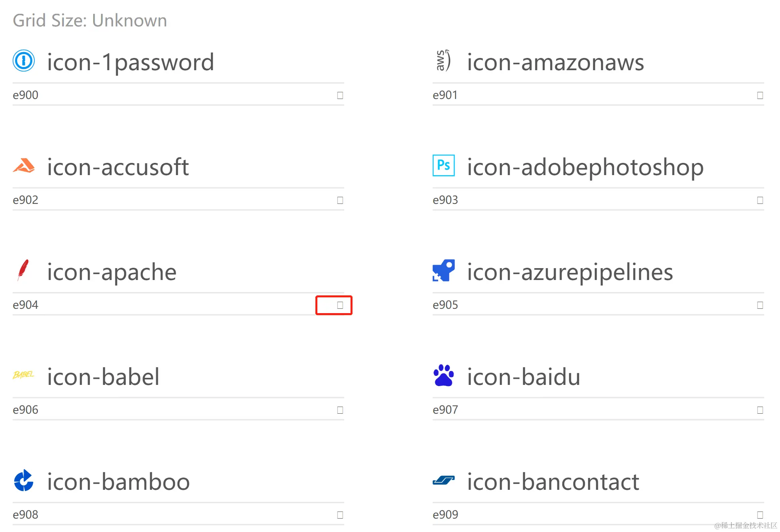Screen dimensions: 780x532
Task: Click the 1password icon glyph
Action: click(x=24, y=61)
